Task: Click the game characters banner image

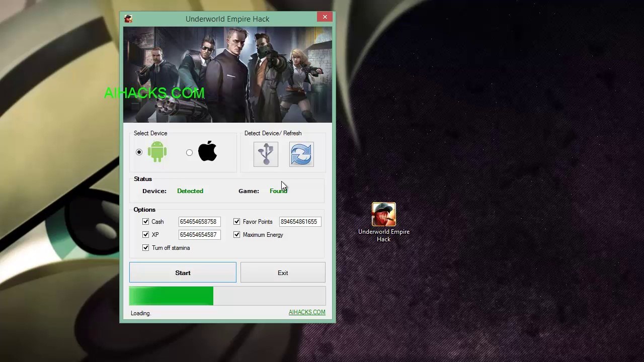Action: (227, 74)
